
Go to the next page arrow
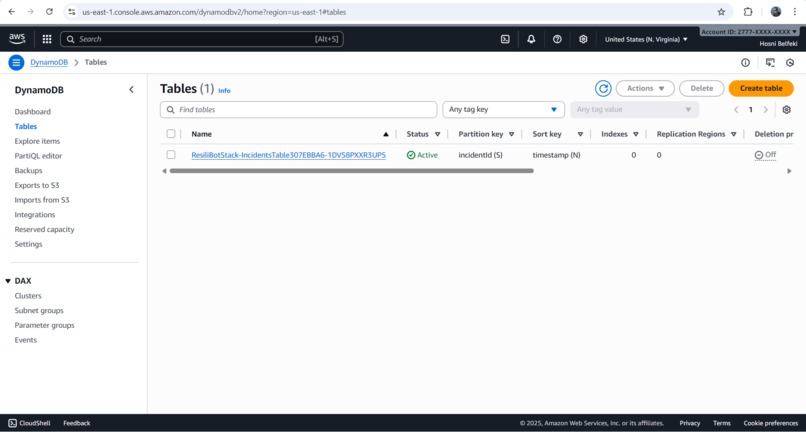point(765,110)
